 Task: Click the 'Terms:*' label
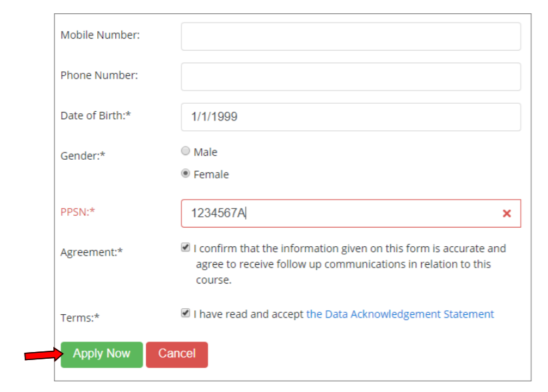tap(80, 318)
